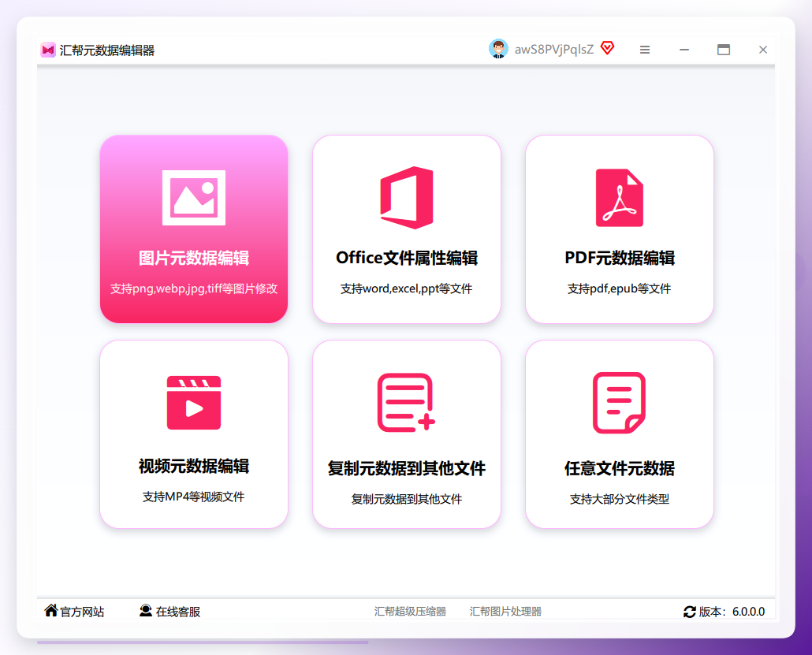The width and height of the screenshot is (812, 655).
Task: Select the 视频元数据编辑 title
Action: [x=194, y=467]
